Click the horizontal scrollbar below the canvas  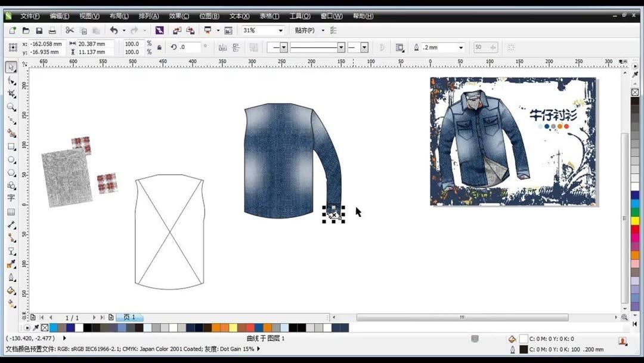coord(462,318)
